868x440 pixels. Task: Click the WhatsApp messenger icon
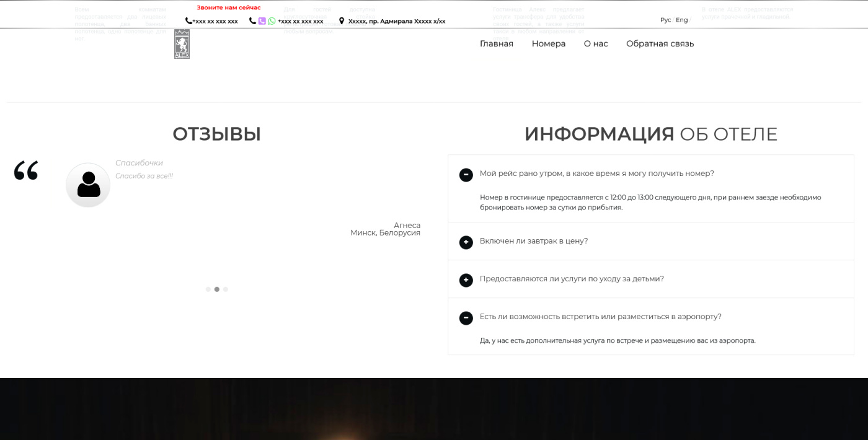point(272,21)
